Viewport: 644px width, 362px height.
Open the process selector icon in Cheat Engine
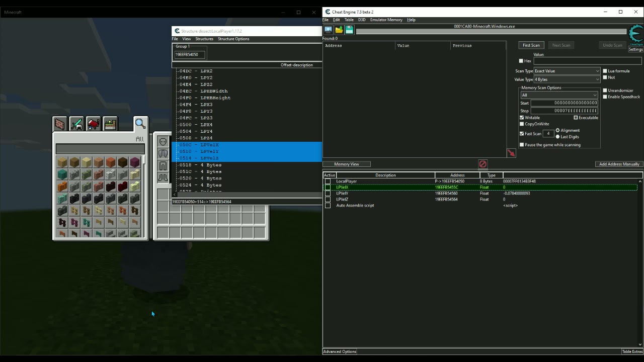tap(328, 30)
